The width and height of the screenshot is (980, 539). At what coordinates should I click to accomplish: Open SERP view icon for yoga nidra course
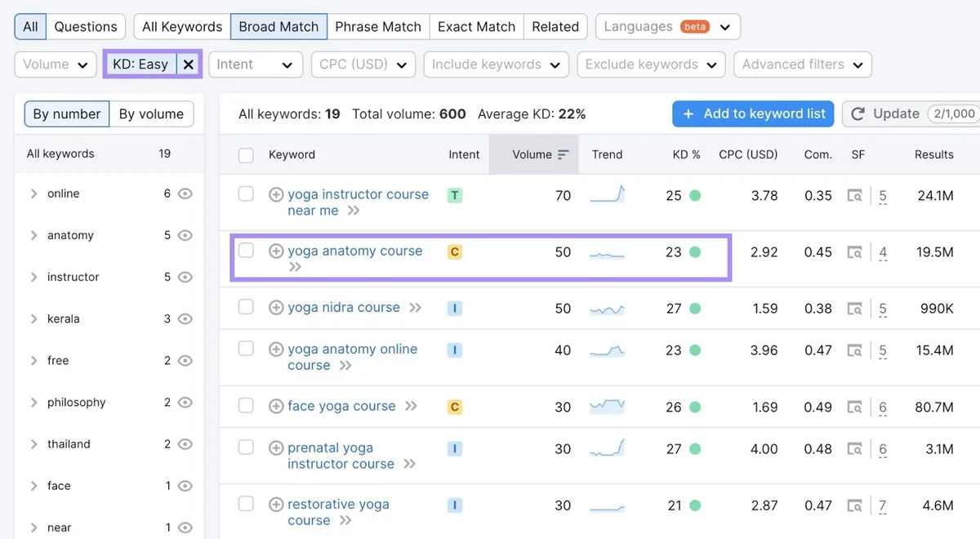click(x=854, y=309)
